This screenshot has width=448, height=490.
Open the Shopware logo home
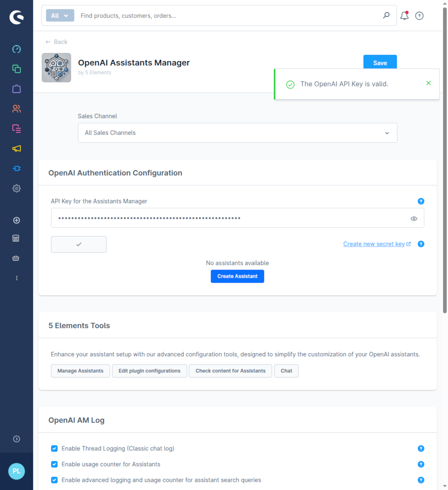point(17,17)
